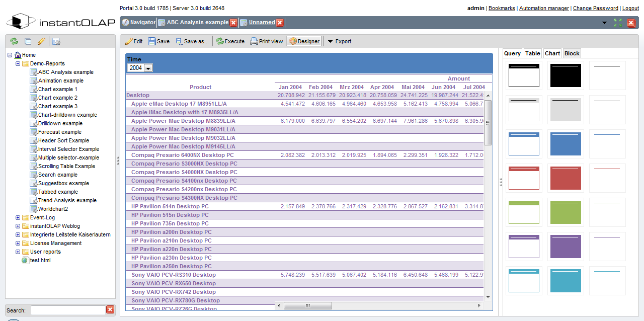Collapse the Demo-Reports folder
Screen dimensions: 644x321
coord(18,63)
